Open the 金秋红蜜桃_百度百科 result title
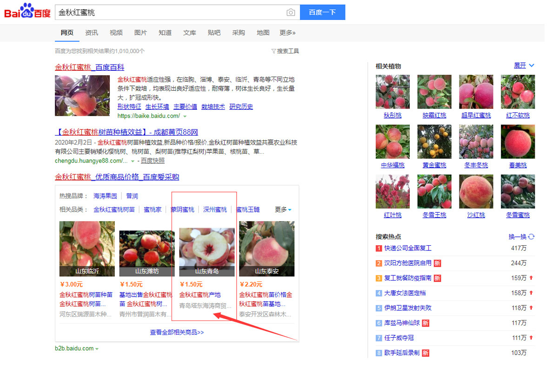This screenshot has height=392, width=558. click(x=90, y=67)
